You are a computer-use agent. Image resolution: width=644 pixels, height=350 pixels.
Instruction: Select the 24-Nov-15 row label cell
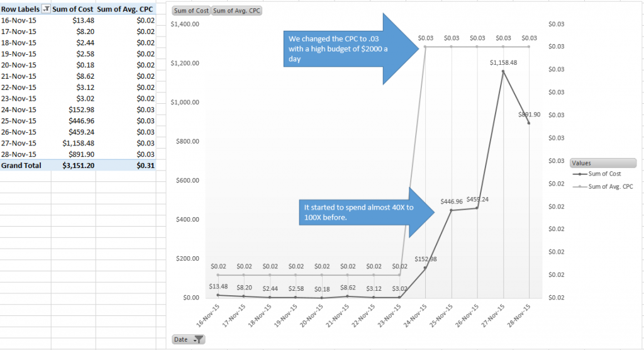pyautogui.click(x=19, y=110)
